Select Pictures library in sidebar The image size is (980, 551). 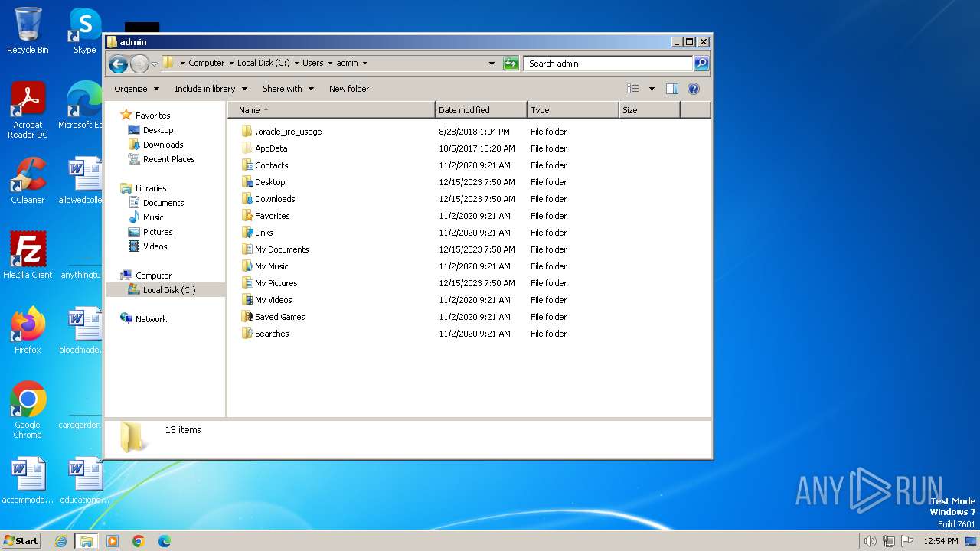coord(158,232)
